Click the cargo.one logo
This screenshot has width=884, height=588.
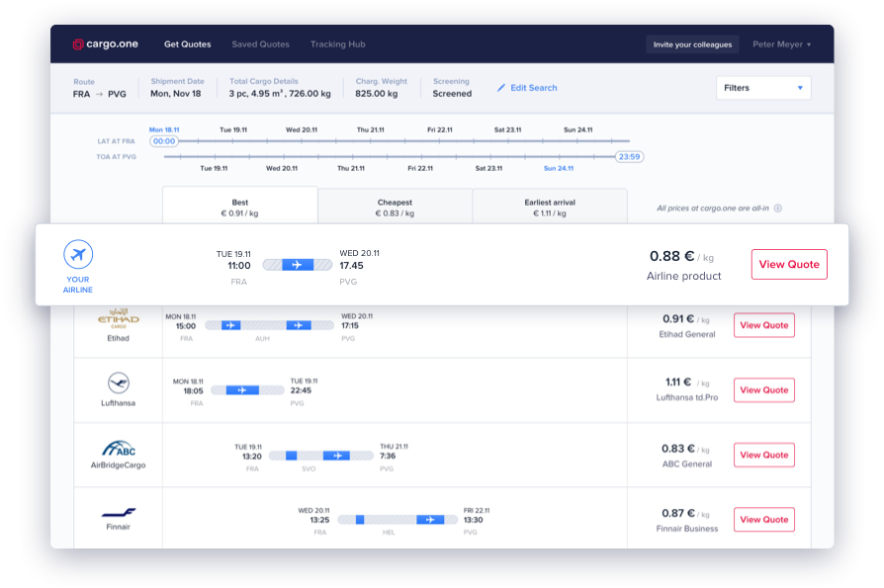point(106,43)
